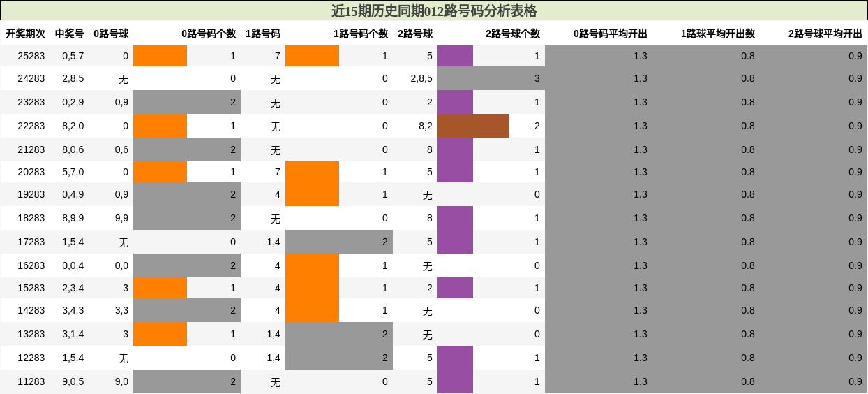
Task: Select period cell 23283
Action: pyautogui.click(x=31, y=102)
